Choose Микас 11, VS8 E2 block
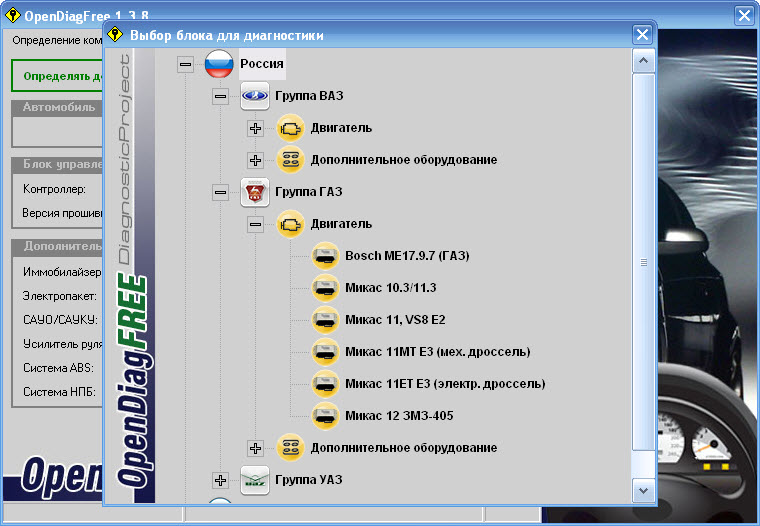 [395, 320]
